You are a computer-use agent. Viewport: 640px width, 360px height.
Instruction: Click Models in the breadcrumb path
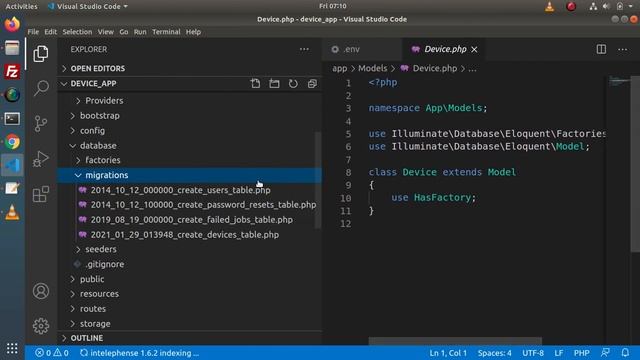point(373,69)
